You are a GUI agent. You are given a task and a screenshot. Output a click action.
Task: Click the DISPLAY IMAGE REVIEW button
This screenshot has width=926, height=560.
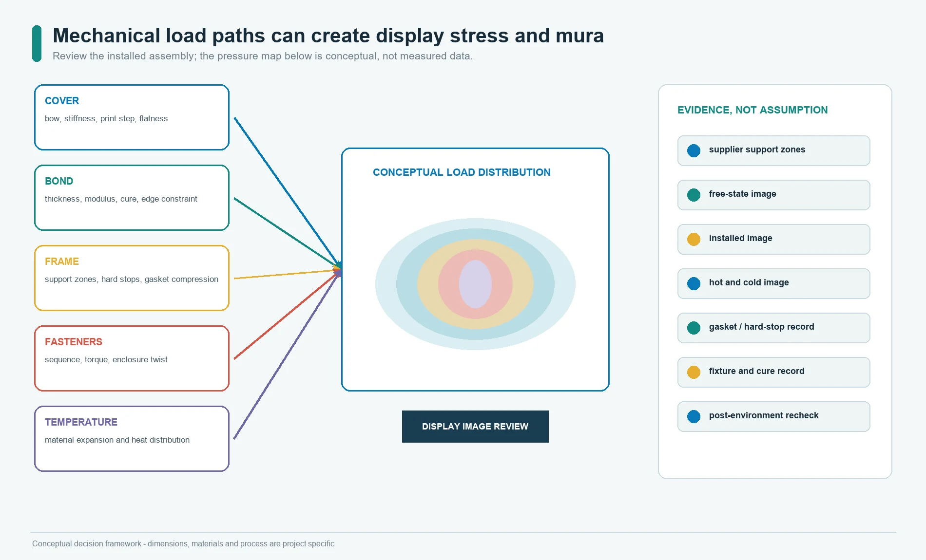[475, 427]
